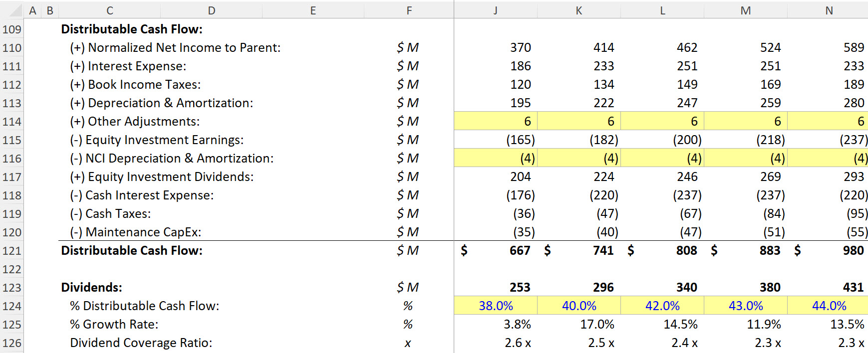
Task: Click the yellow Other Adjustments cell in column J
Action: 496,122
